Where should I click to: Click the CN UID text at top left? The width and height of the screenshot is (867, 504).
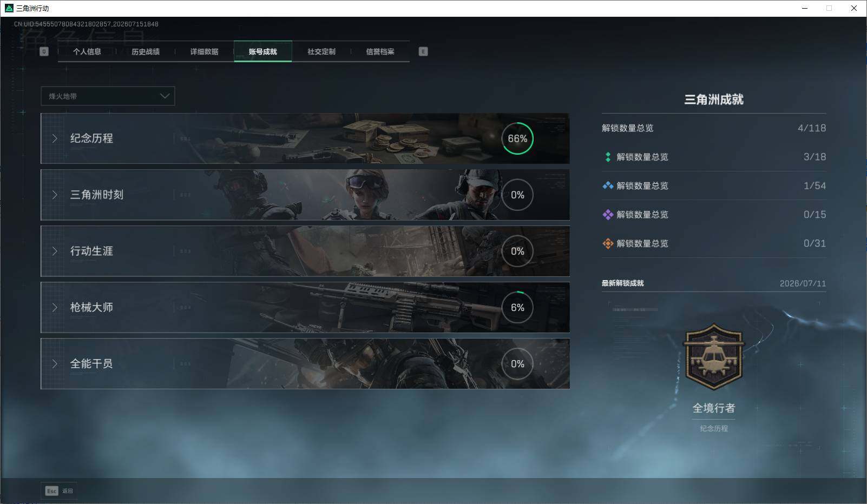(86, 24)
